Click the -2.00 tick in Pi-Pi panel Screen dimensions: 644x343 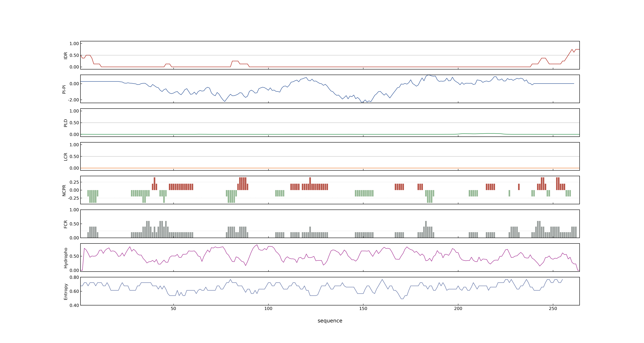click(x=73, y=100)
